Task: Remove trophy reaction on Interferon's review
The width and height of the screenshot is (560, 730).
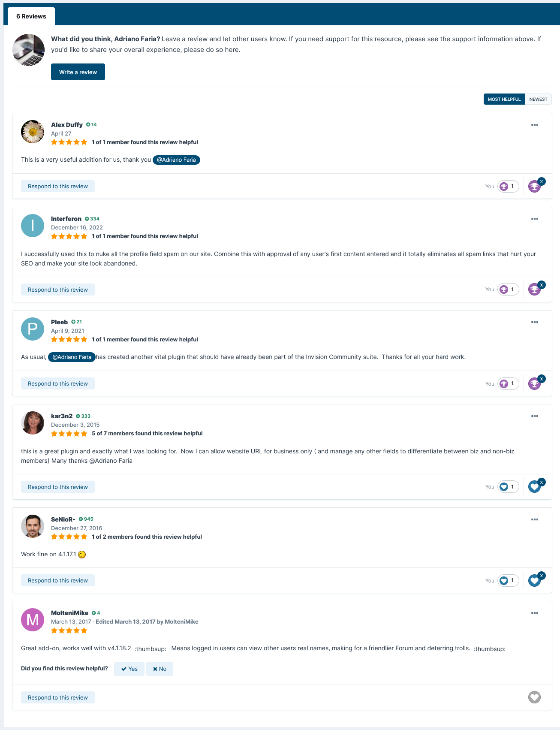Action: click(542, 285)
